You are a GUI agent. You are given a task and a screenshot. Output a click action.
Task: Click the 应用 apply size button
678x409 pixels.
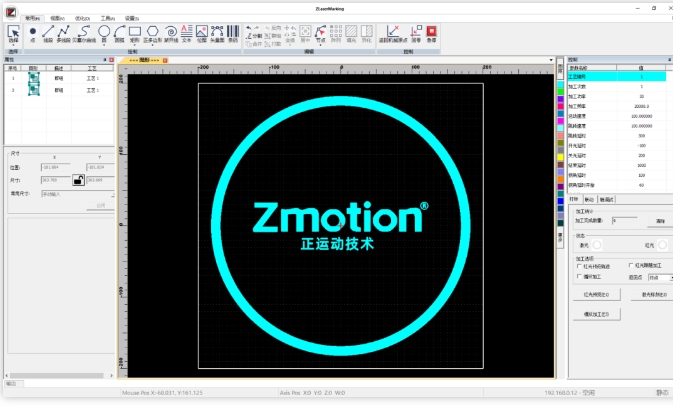100,205
